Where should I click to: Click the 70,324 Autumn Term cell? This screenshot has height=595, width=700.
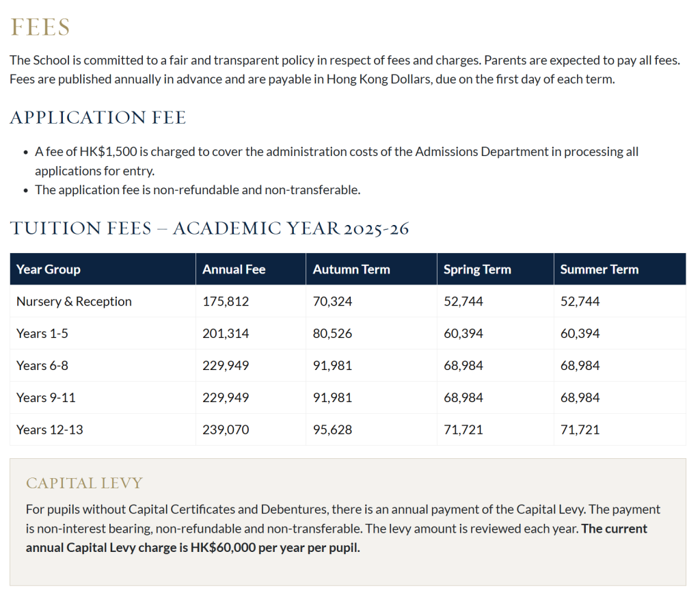(x=332, y=302)
